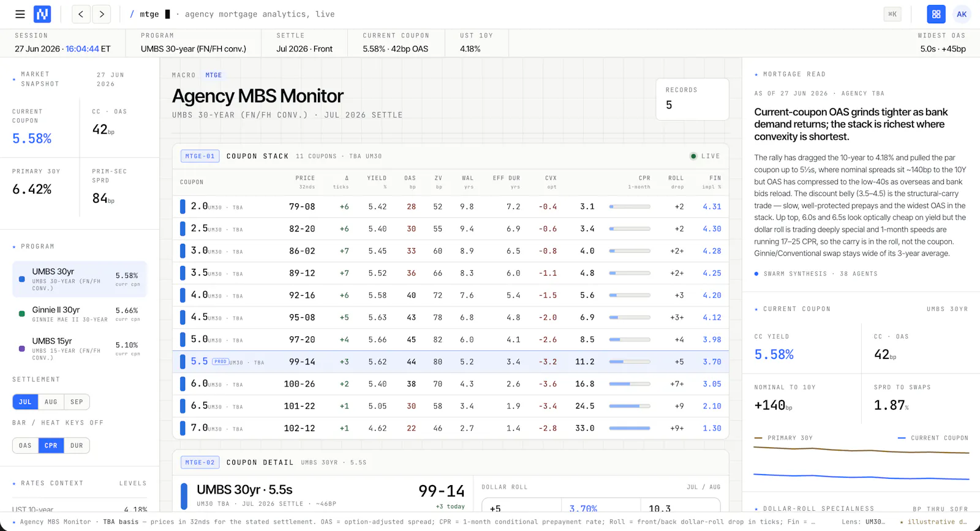The width and height of the screenshot is (980, 531).
Task: Click the 99-14 price in coupon detail
Action: click(442, 491)
